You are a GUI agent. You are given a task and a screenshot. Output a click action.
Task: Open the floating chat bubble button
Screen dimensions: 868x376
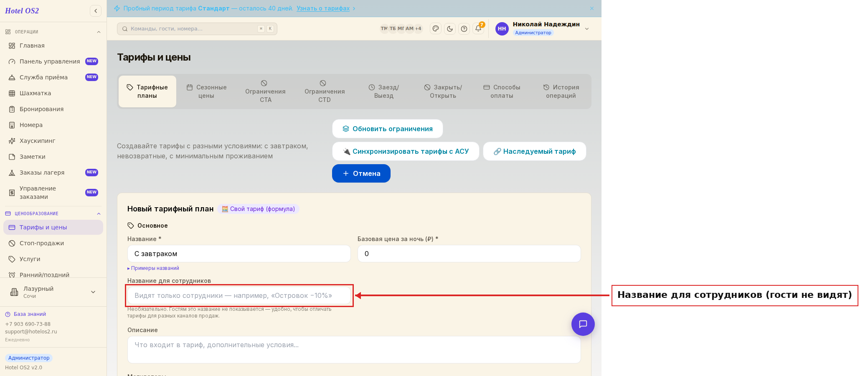tap(583, 324)
